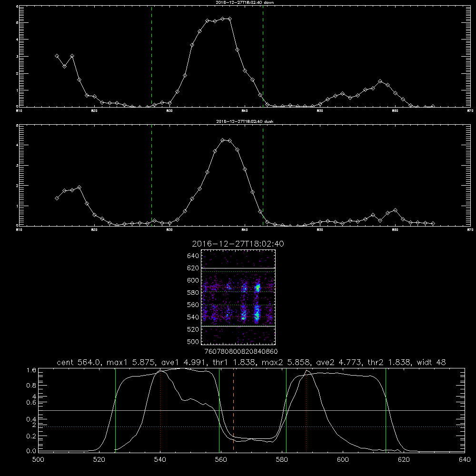
Task: Click the "580" y-axis label of spectral image
Action: 193,292
